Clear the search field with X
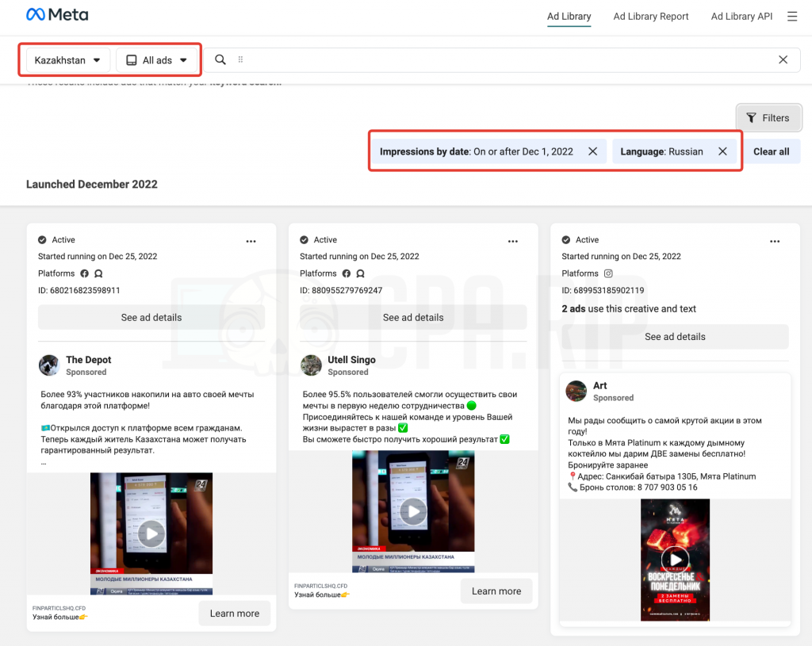Image resolution: width=812 pixels, height=646 pixels. 783,59
